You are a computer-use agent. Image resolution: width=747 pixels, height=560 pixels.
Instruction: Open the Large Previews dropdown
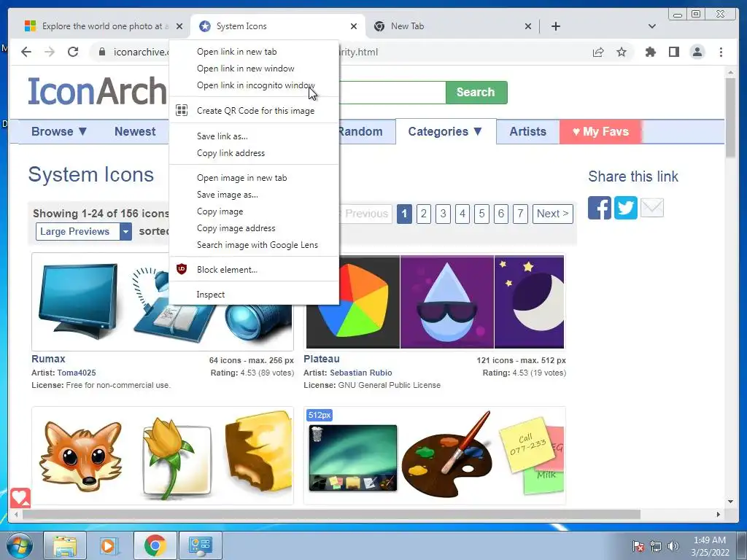click(x=83, y=231)
